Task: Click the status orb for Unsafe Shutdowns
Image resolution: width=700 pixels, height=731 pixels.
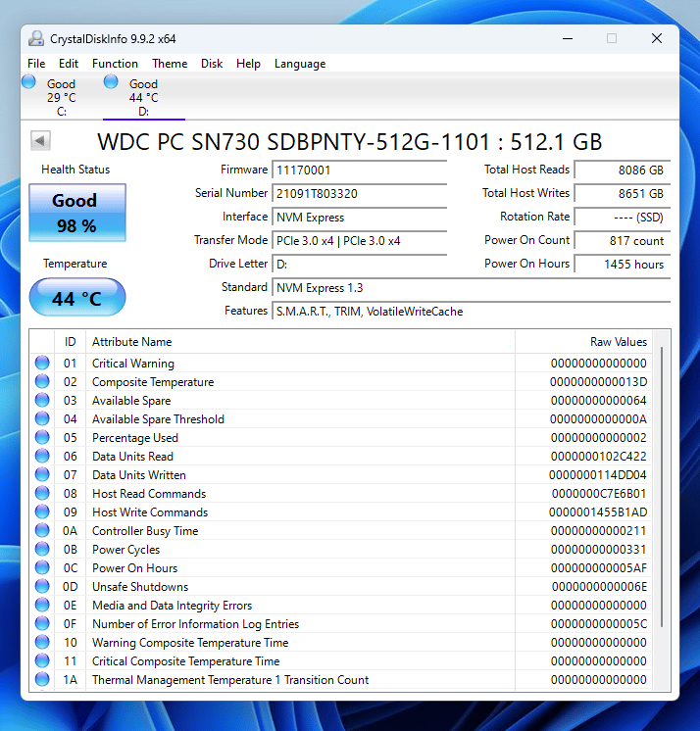Action: (x=42, y=587)
